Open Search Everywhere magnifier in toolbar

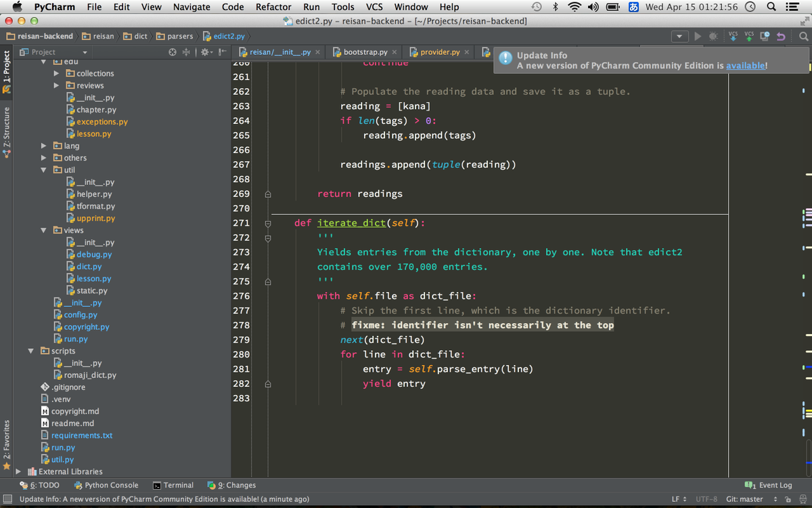tap(803, 36)
